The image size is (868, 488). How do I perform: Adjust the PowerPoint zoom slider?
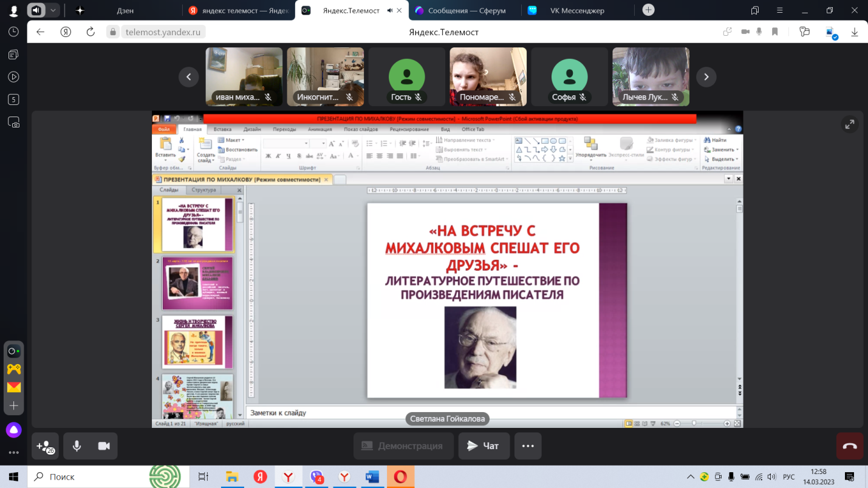[694, 423]
